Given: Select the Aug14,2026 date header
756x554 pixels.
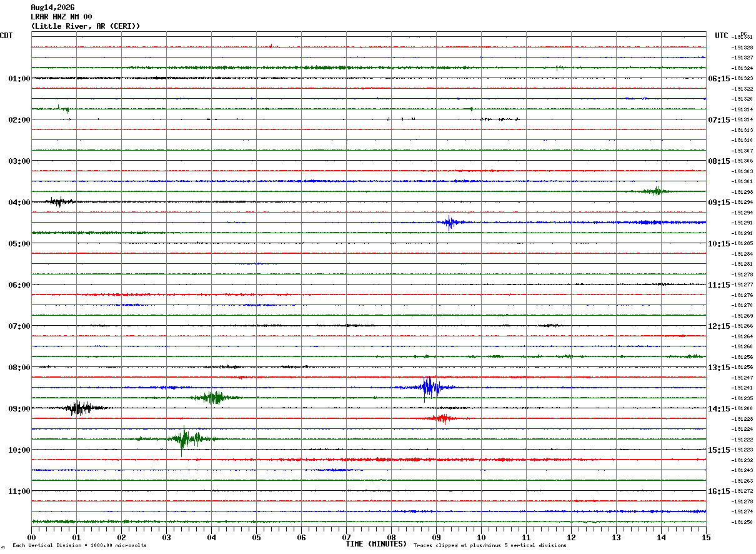Looking at the screenshot, I should tap(52, 8).
